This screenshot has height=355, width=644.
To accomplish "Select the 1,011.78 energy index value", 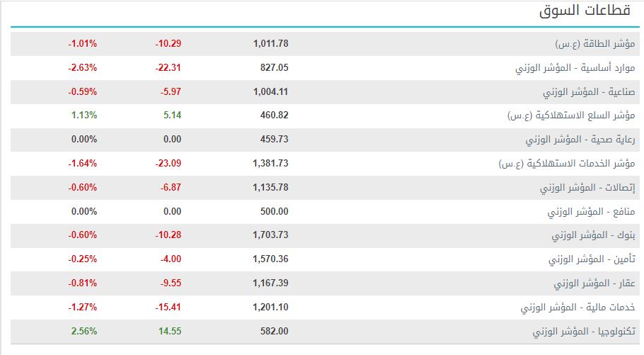I will tap(270, 44).
